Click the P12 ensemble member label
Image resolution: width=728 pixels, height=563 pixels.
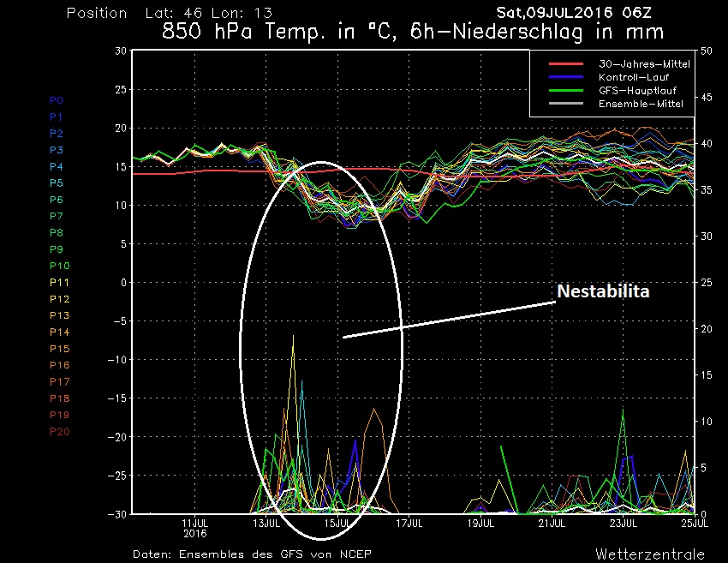coord(59,299)
